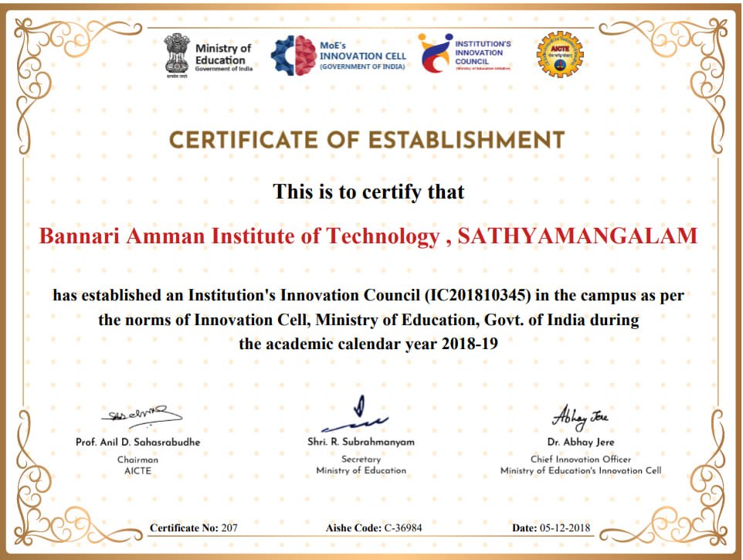The width and height of the screenshot is (743, 560).
Task: Click the 'INSTITUTION'S INNOVATION COUNCIL' logo text
Action: [x=483, y=53]
